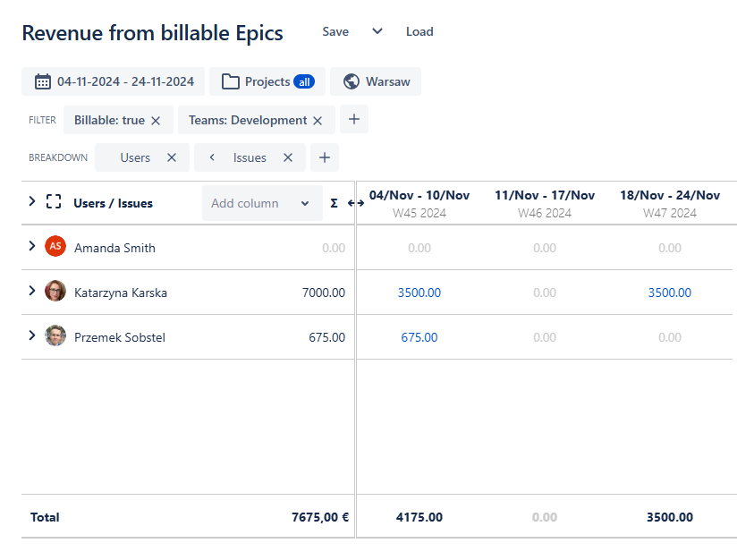
Task: Open the Save options dropdown arrow
Action: pos(377,31)
